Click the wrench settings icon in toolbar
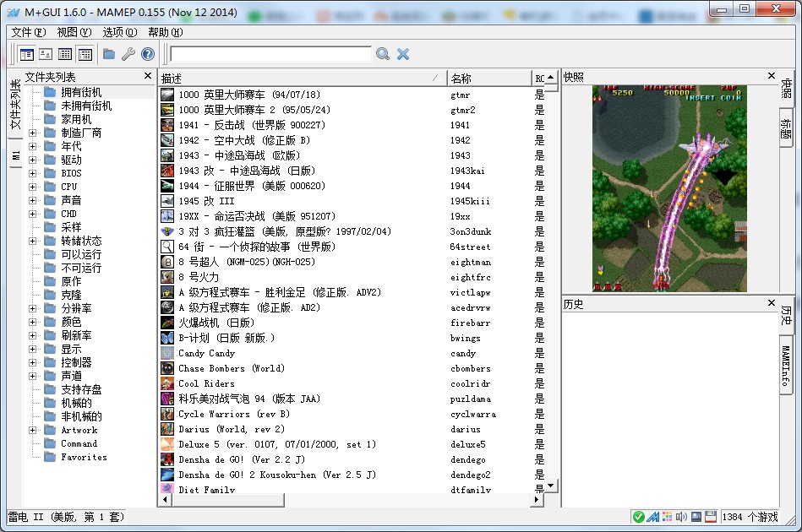The image size is (802, 532). pos(128,54)
